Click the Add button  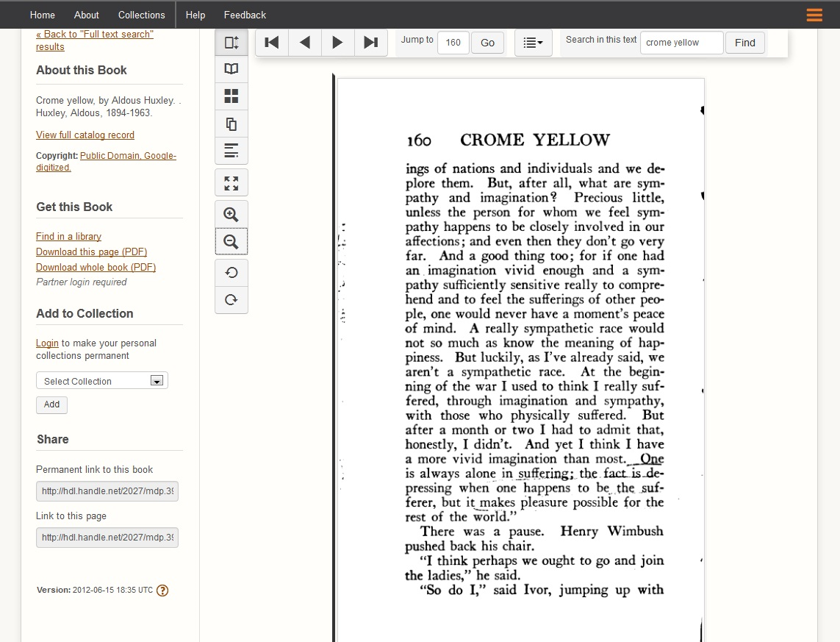pos(52,404)
